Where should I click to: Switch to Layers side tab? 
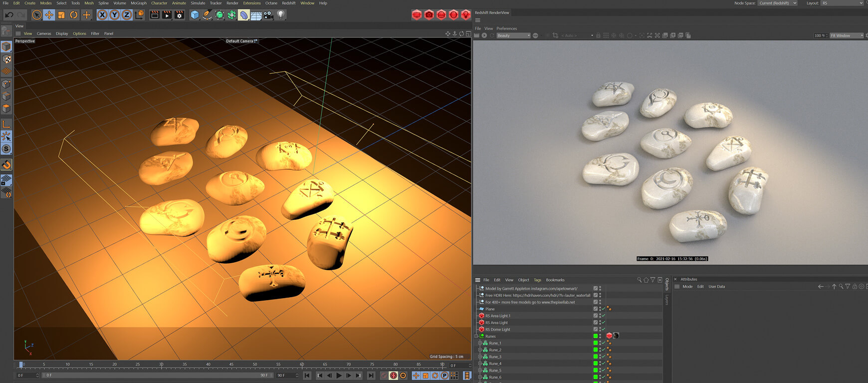coord(666,300)
